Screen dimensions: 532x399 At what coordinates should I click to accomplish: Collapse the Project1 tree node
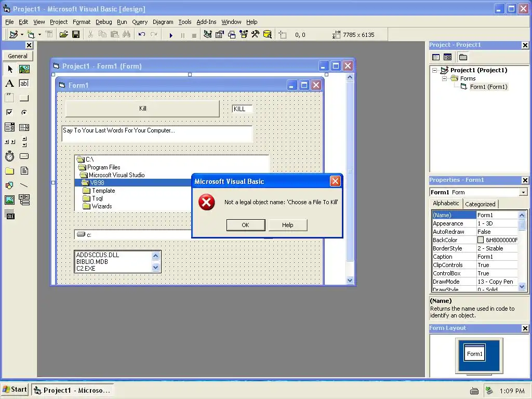pyautogui.click(x=435, y=70)
